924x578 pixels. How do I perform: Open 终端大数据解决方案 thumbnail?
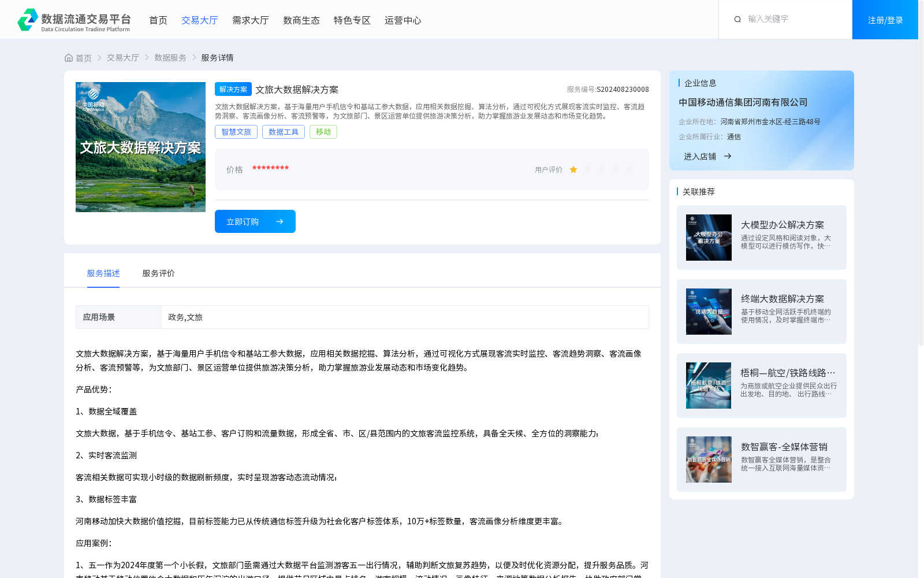pos(709,312)
